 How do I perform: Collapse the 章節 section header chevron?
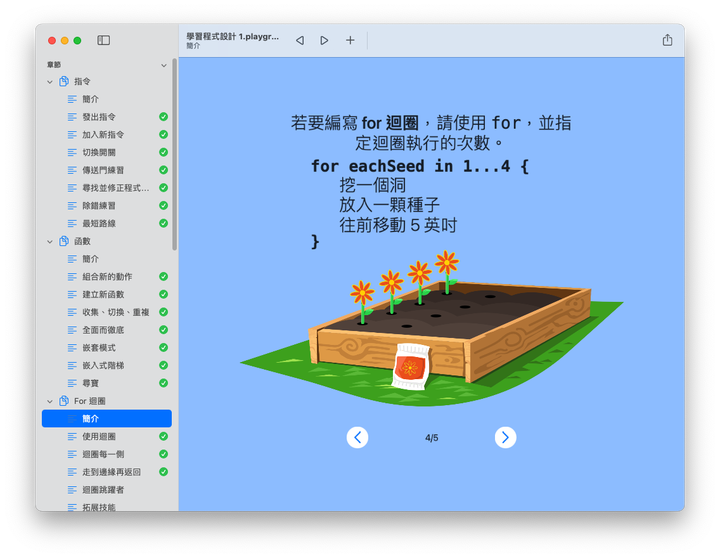[x=163, y=65]
